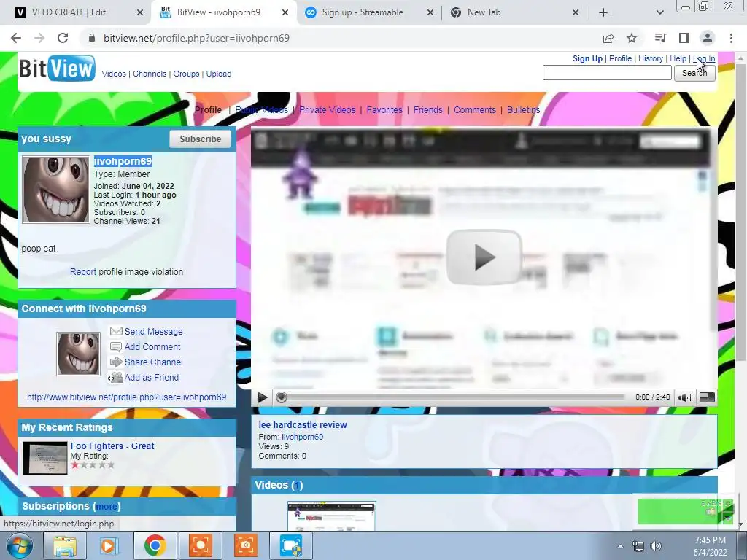Bookmark this page with the star icon
Screen dimensions: 747x560
coord(632,38)
